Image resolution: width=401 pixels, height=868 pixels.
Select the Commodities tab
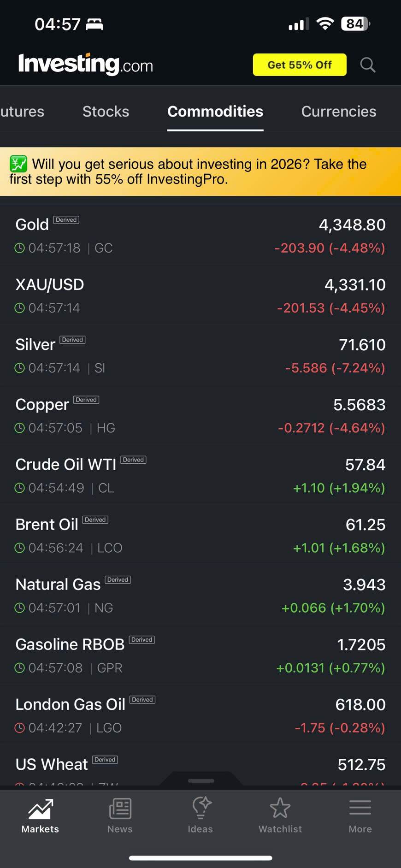[215, 112]
